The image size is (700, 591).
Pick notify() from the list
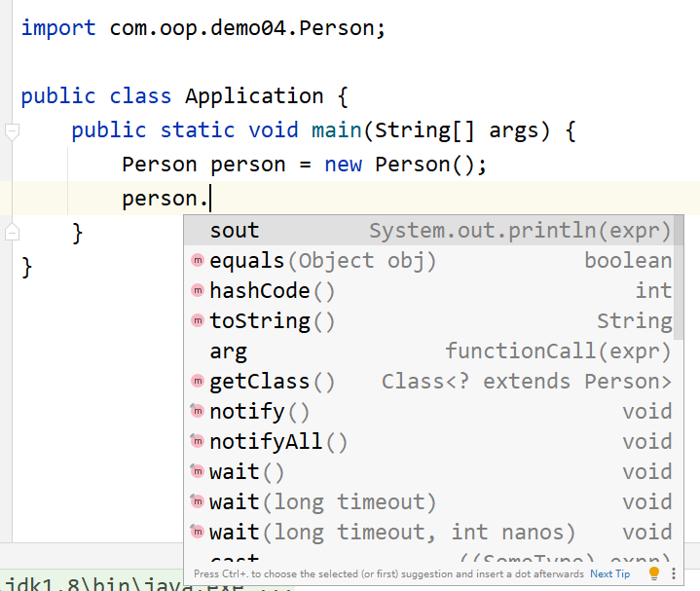tap(429, 411)
